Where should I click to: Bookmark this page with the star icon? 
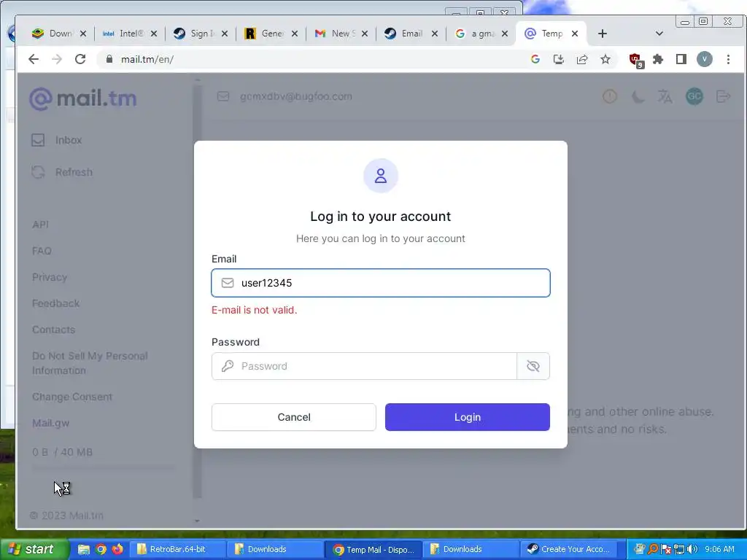point(605,59)
